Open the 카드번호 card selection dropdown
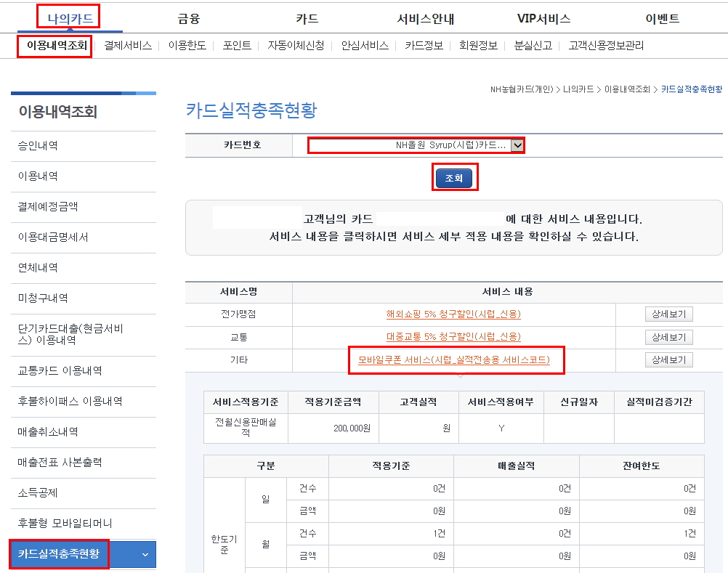This screenshot has height=573, width=728. [408, 145]
